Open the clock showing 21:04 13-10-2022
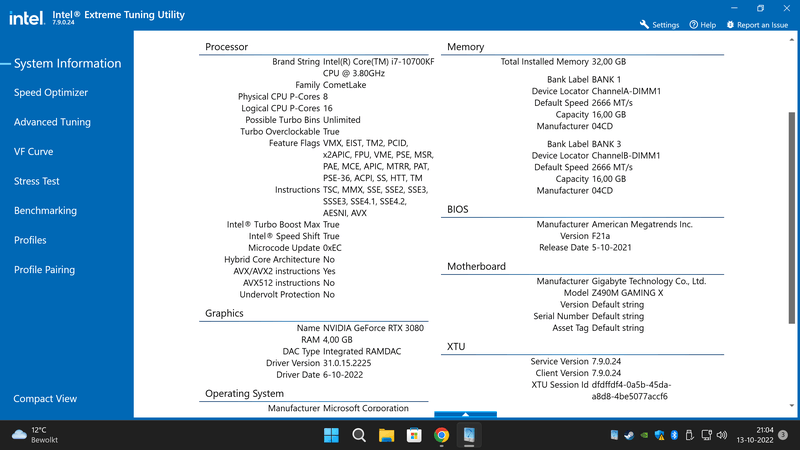The height and width of the screenshot is (450, 800). (755, 435)
